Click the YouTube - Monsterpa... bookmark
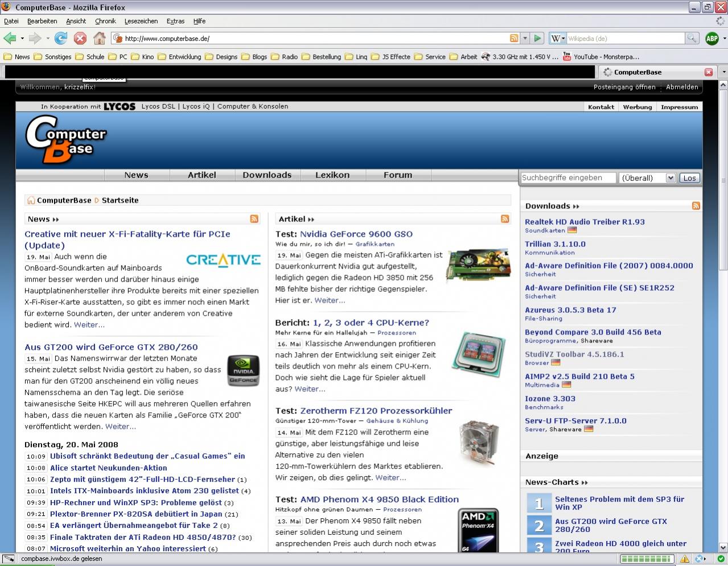 [601, 57]
